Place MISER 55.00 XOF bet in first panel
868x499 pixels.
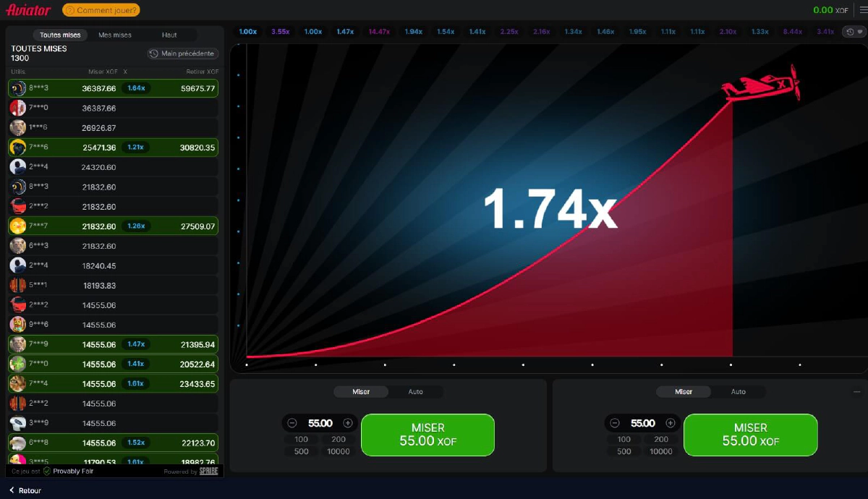coord(427,435)
